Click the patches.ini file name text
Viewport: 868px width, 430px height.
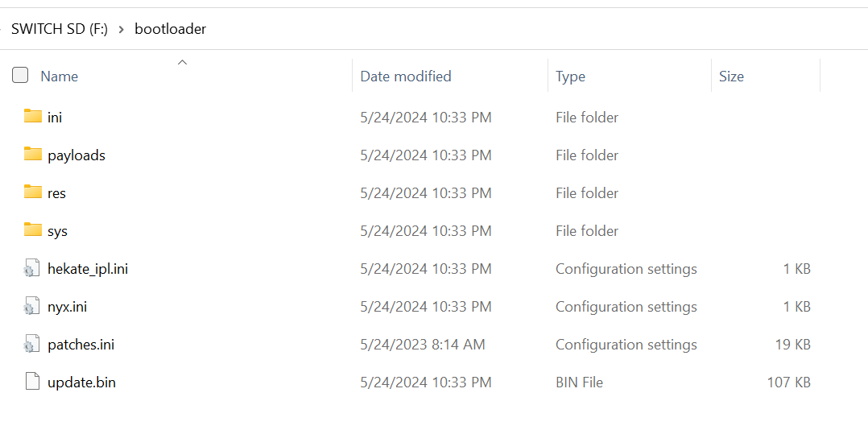click(x=81, y=344)
